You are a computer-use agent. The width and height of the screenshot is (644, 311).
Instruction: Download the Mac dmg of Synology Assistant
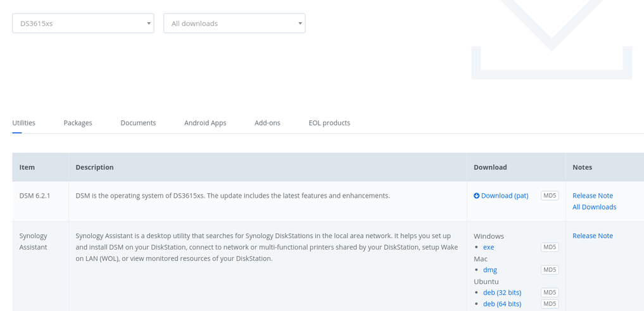490,270
